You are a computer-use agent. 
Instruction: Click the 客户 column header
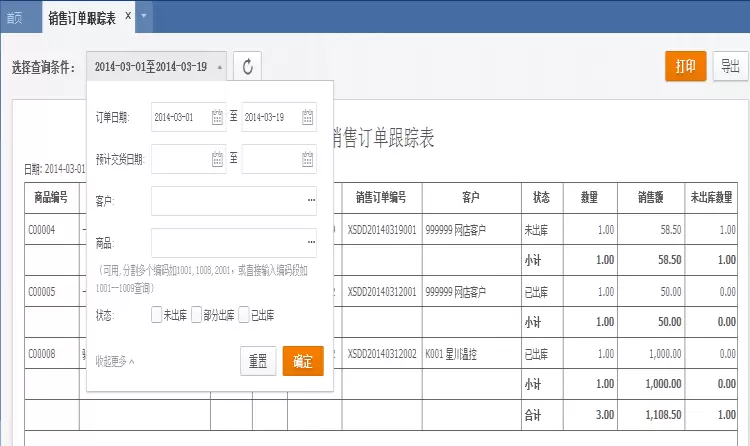471,197
